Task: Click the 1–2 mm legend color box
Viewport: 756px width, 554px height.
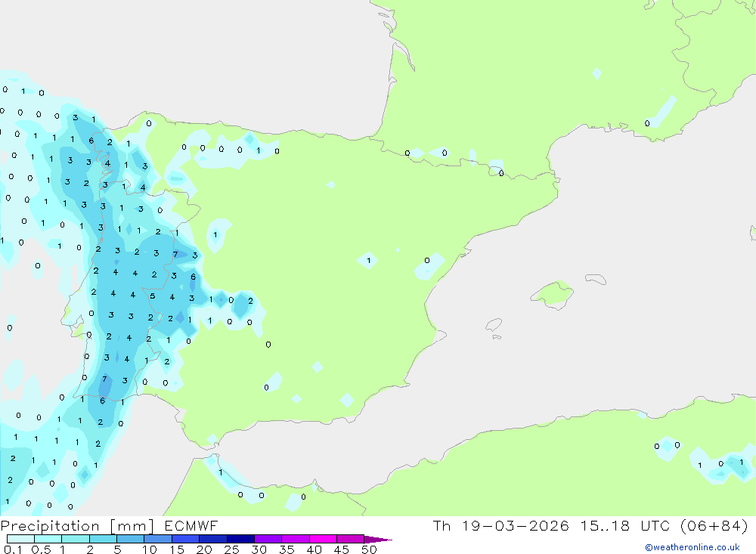Action: (x=76, y=539)
